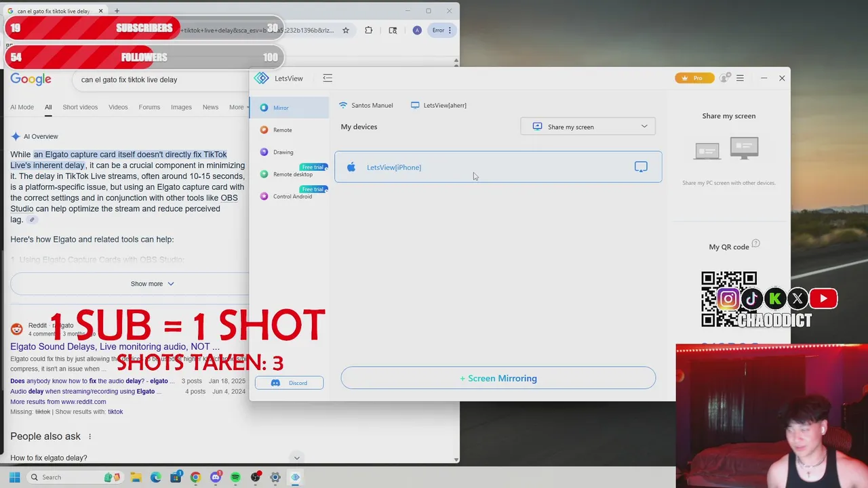Switch to the Videos search tab
Screen dimensions: 868x488
(118, 107)
